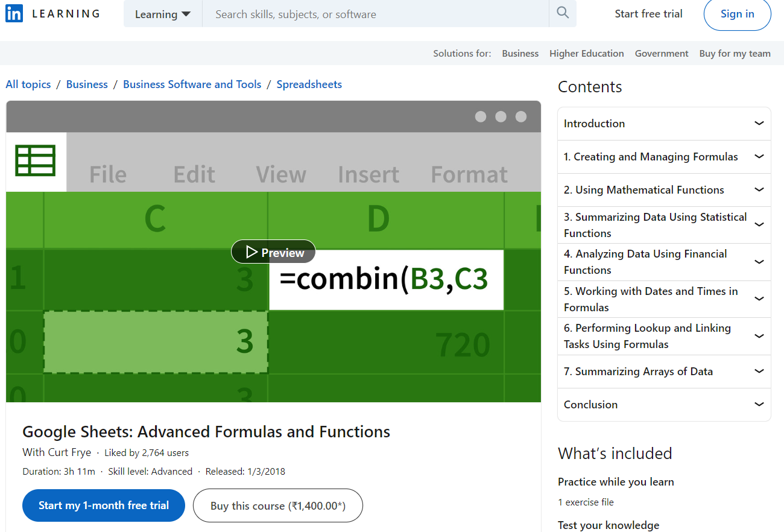
Task: Expand Creating and Managing Formulas chapter
Action: pos(664,157)
